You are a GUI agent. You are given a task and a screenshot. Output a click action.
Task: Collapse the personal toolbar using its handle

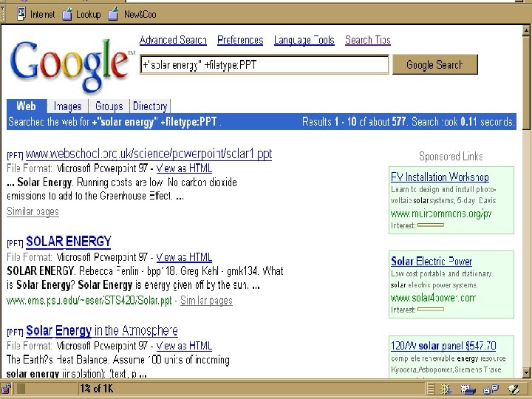coord(3,14)
